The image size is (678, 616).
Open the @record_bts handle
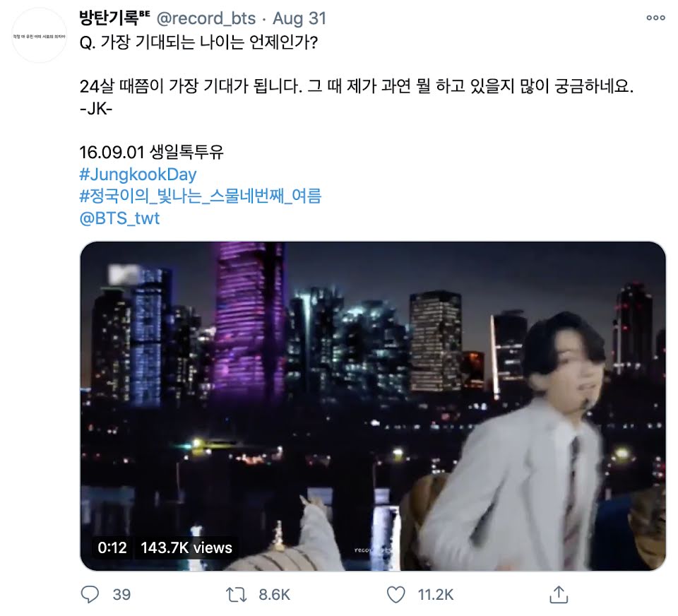click(206, 18)
